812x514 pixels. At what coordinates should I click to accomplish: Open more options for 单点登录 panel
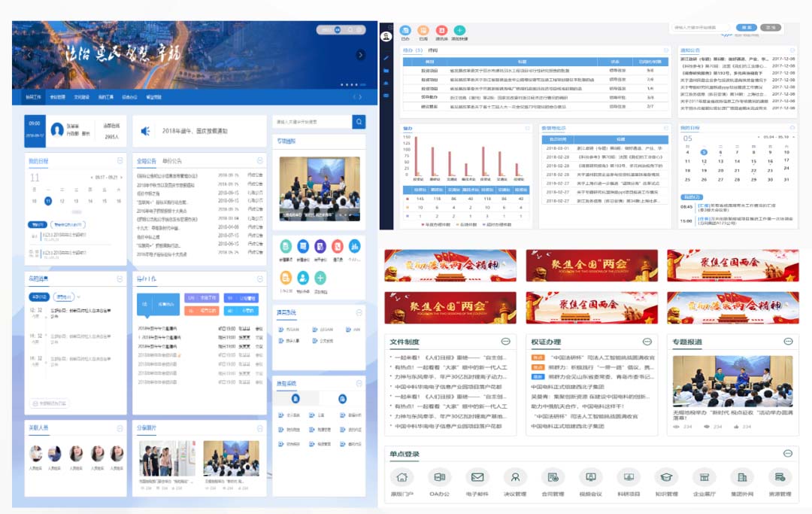coord(788,453)
